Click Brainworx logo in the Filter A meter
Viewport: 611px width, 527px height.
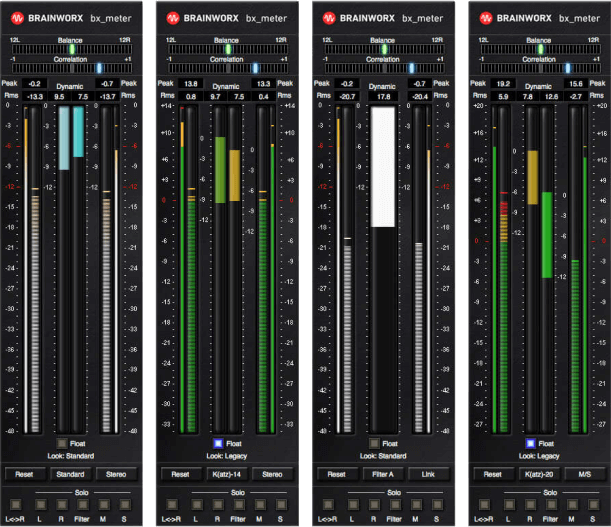[x=329, y=18]
